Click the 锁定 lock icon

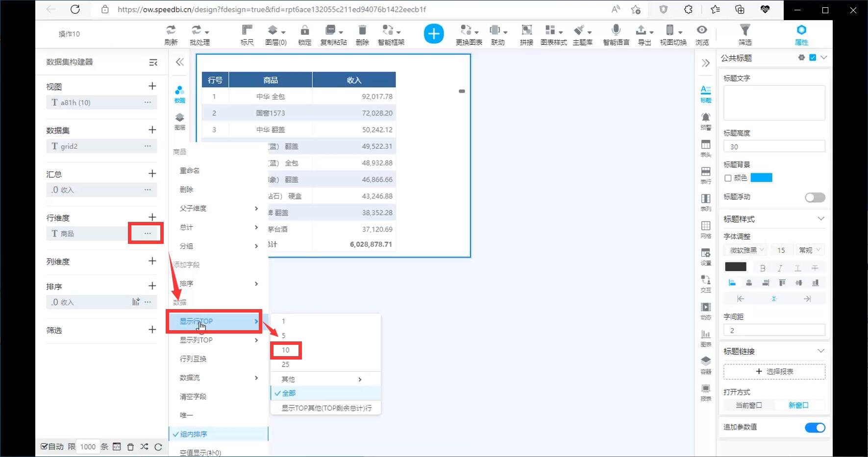coord(304,30)
